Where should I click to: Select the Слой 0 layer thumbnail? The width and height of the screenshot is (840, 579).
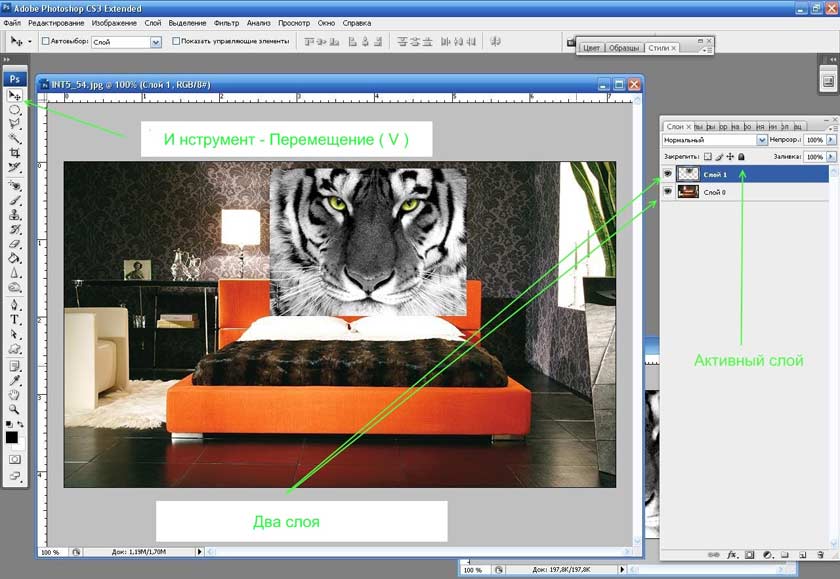point(688,192)
